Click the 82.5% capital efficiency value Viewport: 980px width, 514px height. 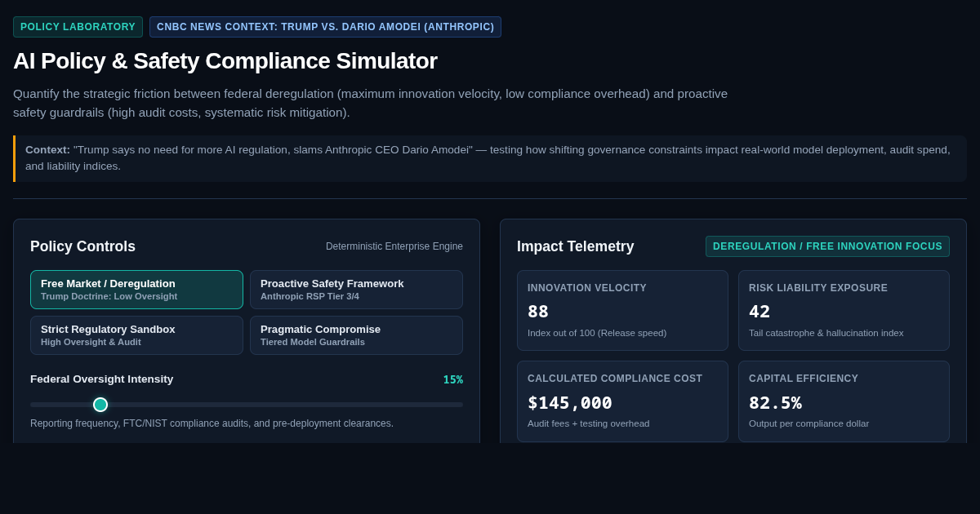(x=775, y=403)
